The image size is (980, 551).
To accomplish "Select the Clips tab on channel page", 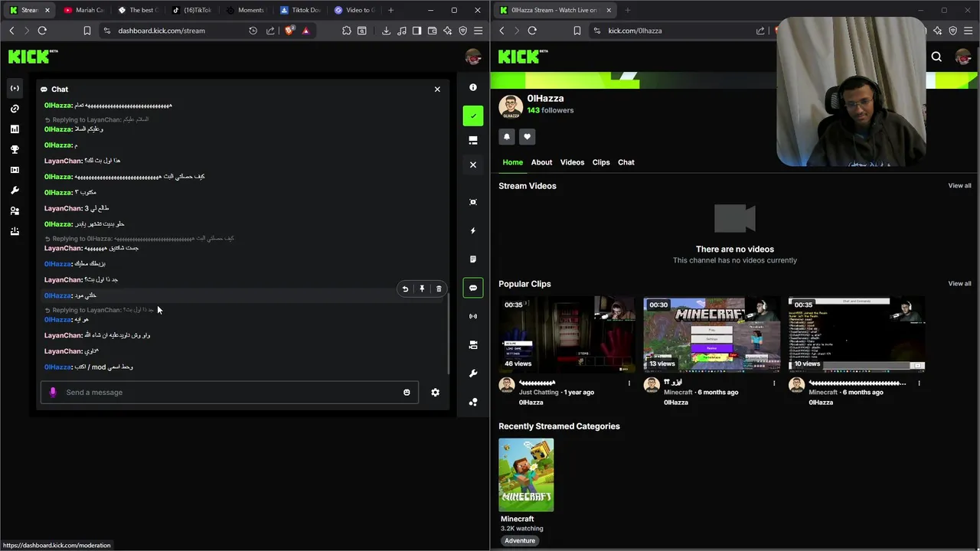I will (x=601, y=162).
